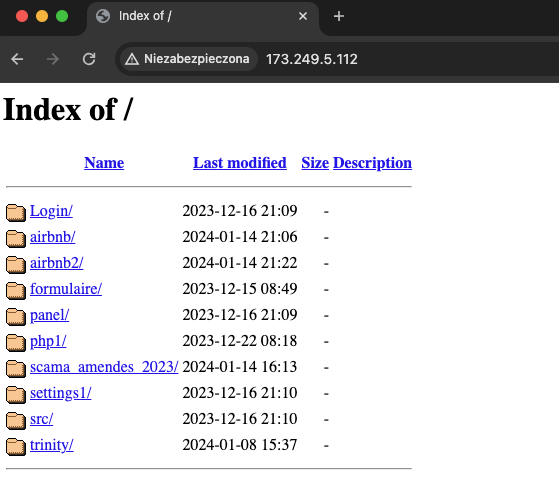Click folder icon beside panel/
Viewport: 559px width, 484px height.
pyautogui.click(x=16, y=316)
